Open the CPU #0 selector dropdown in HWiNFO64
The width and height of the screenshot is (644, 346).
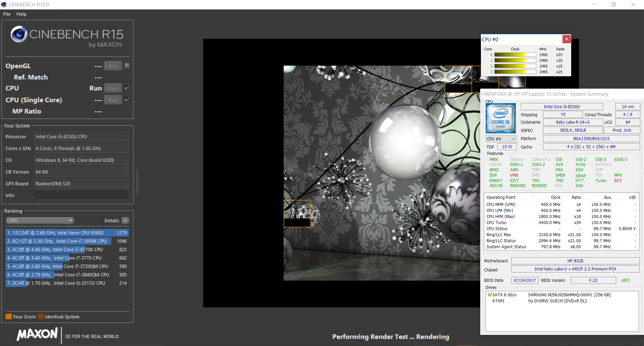(x=501, y=139)
